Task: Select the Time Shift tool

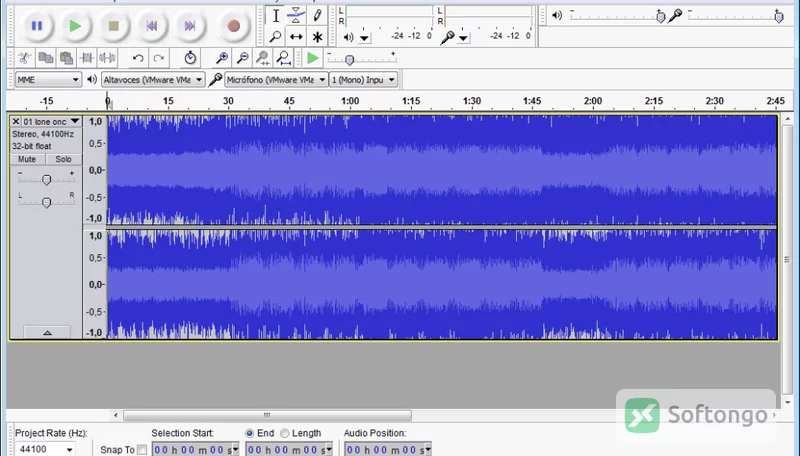Action: [x=296, y=37]
